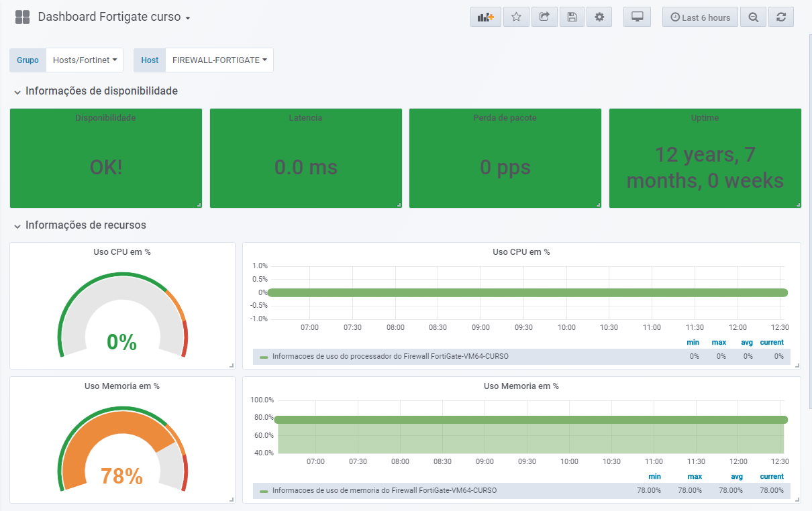Zoom out time range magnifier icon

coord(753,17)
